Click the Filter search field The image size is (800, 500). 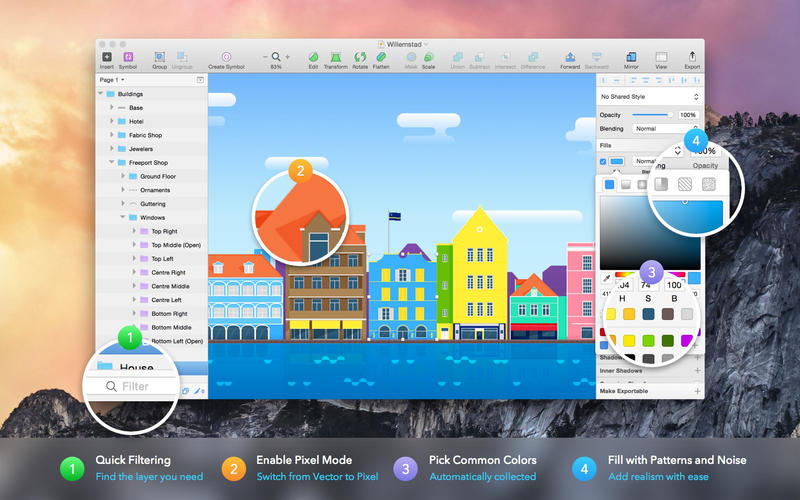(x=135, y=386)
